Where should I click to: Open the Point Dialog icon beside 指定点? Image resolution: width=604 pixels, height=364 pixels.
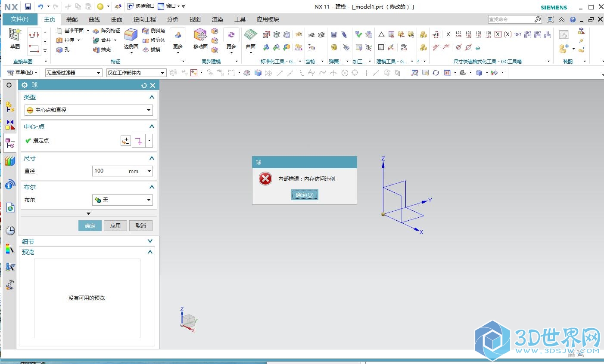click(x=126, y=141)
